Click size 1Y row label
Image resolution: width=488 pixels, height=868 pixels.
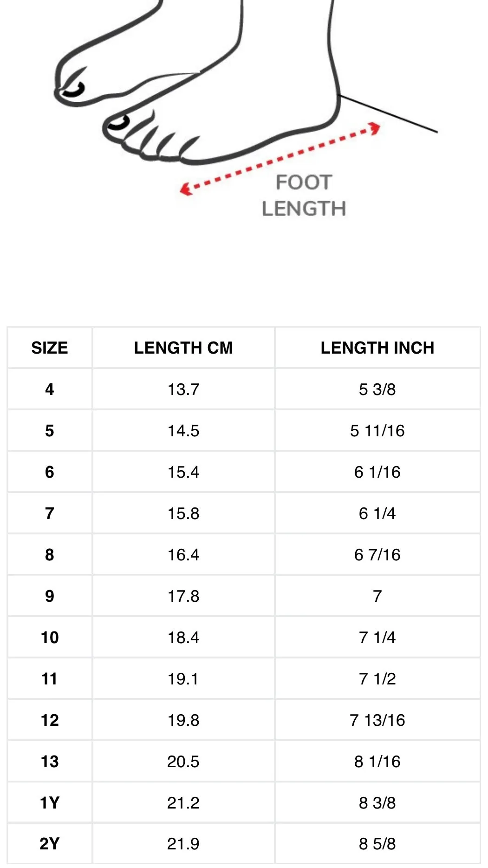(50, 802)
